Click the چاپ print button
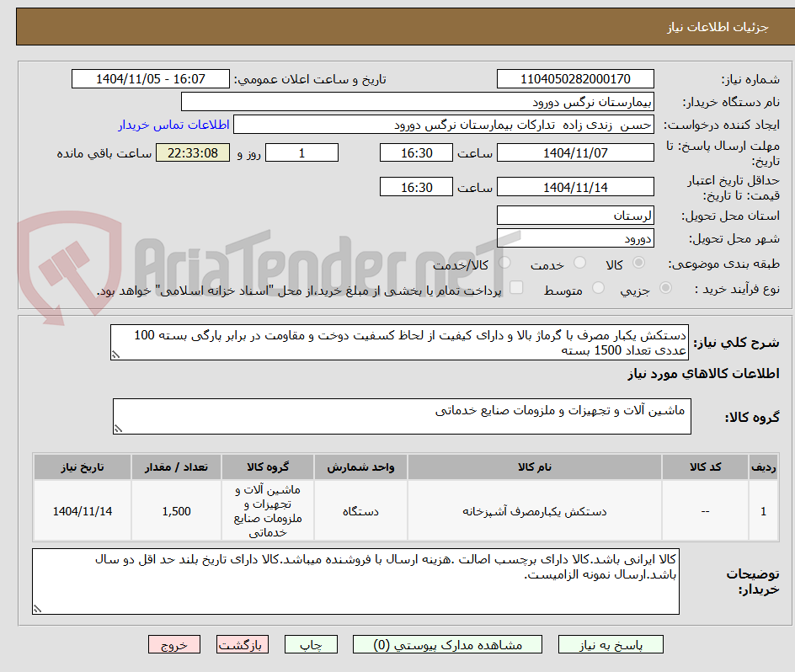Screen dimensions: 795x672 [x=311, y=644]
